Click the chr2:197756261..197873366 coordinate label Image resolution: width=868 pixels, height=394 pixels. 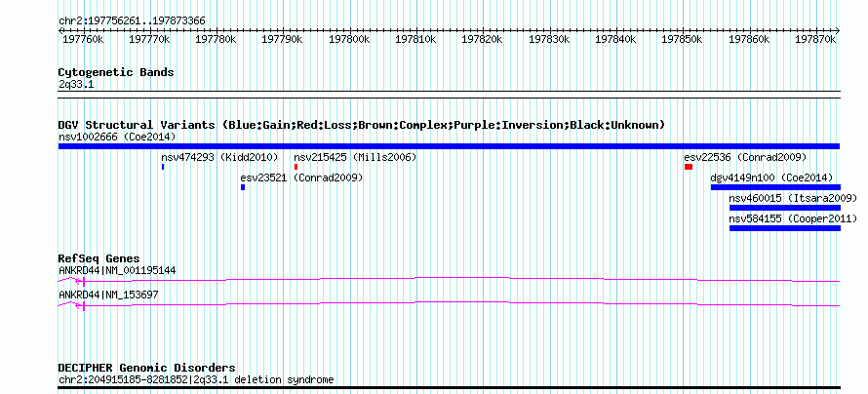coord(132,21)
